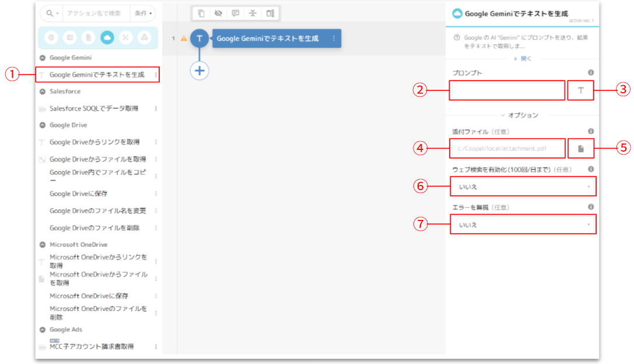Image resolution: width=634 pixels, height=364 pixels.
Task: Select the globe web category icon
Action: tap(51, 37)
